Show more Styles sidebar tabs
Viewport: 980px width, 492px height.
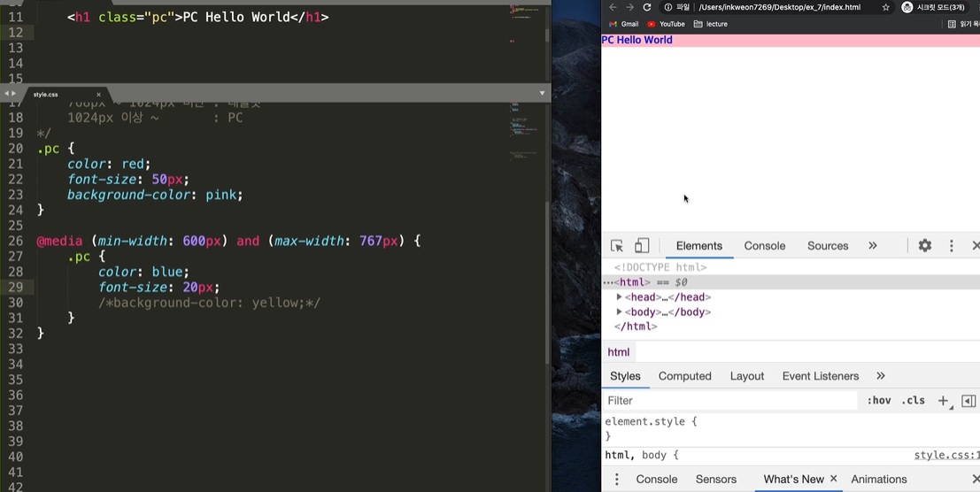[881, 376]
